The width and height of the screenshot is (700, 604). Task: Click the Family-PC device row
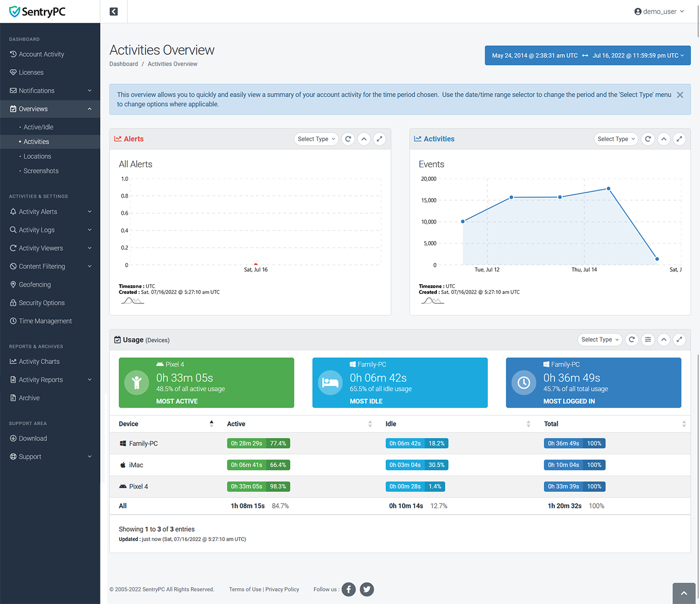point(400,443)
